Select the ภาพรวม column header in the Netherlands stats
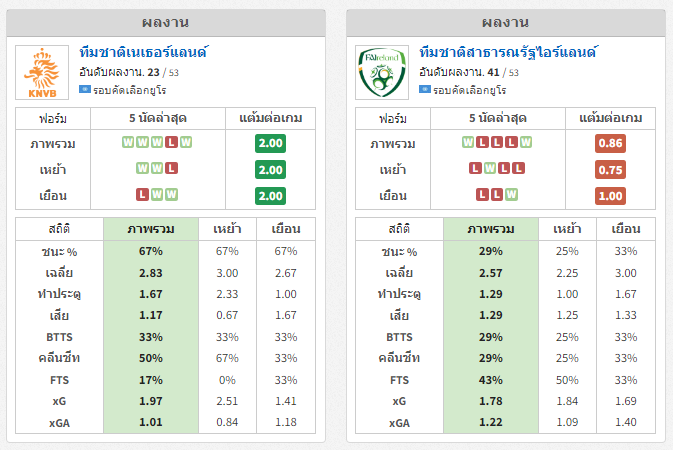 151,229
